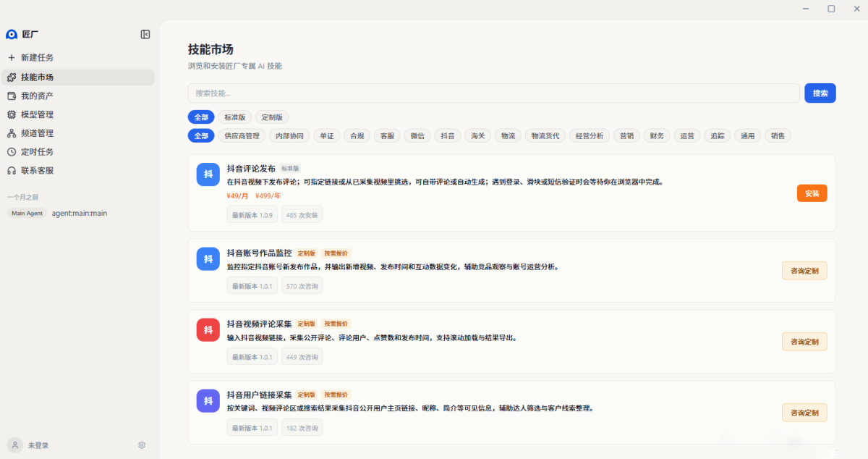Click the clock icon beside 定时任务
868x459 pixels.
click(12, 152)
